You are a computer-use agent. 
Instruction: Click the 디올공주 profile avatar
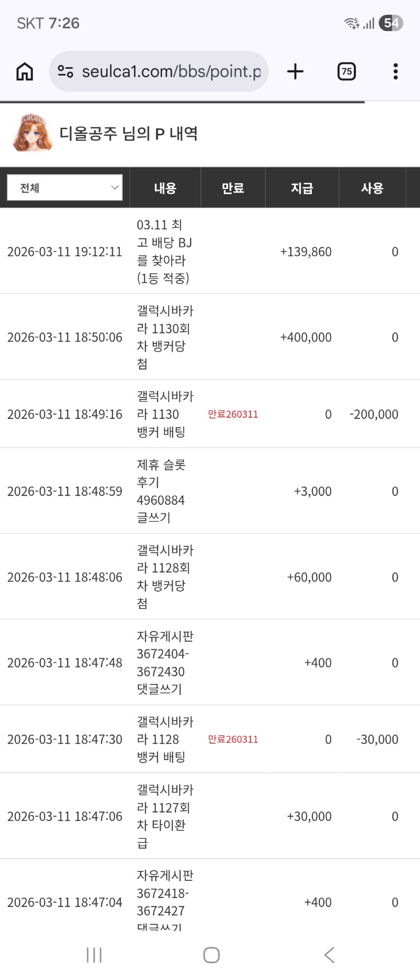pyautogui.click(x=33, y=133)
